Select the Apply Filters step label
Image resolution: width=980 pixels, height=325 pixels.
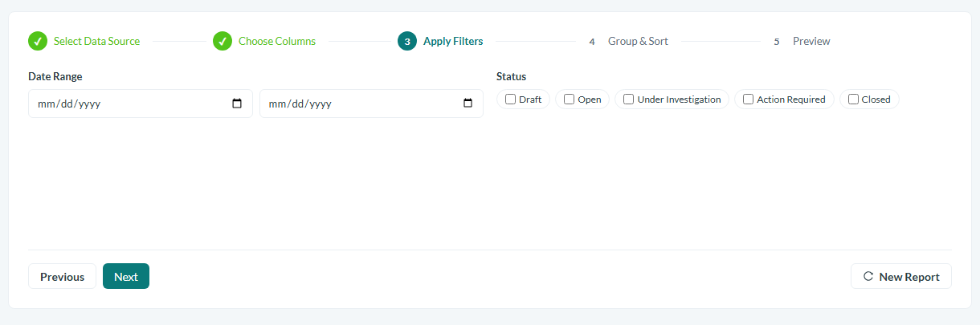click(x=453, y=41)
